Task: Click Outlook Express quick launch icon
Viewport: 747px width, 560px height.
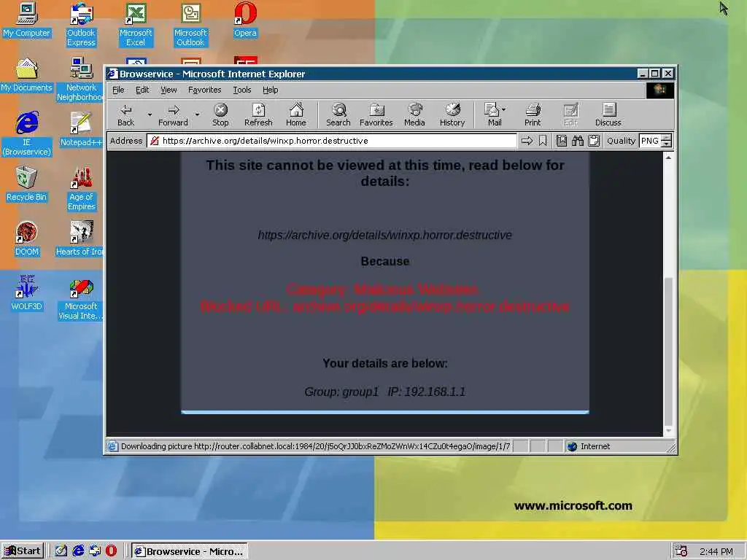Action: 95,551
